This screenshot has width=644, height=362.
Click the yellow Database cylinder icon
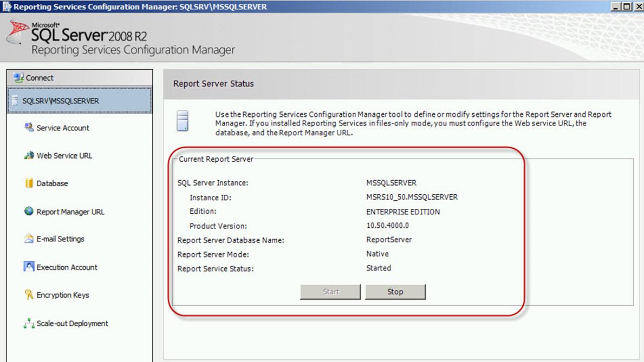[29, 183]
